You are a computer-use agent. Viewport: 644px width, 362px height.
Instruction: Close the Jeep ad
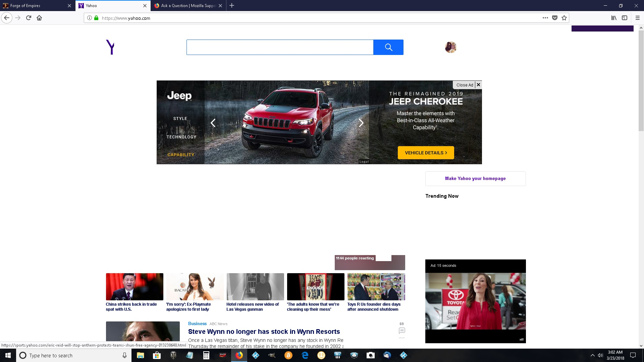coord(467,85)
